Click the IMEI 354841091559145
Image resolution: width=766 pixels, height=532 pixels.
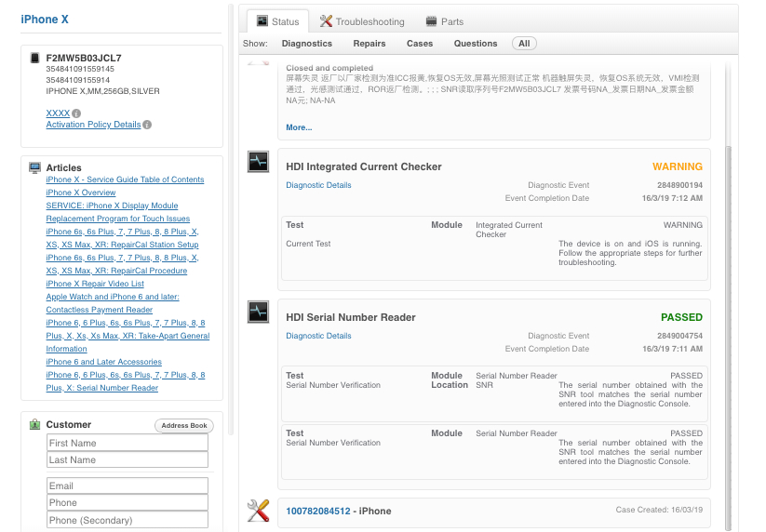[x=80, y=70]
